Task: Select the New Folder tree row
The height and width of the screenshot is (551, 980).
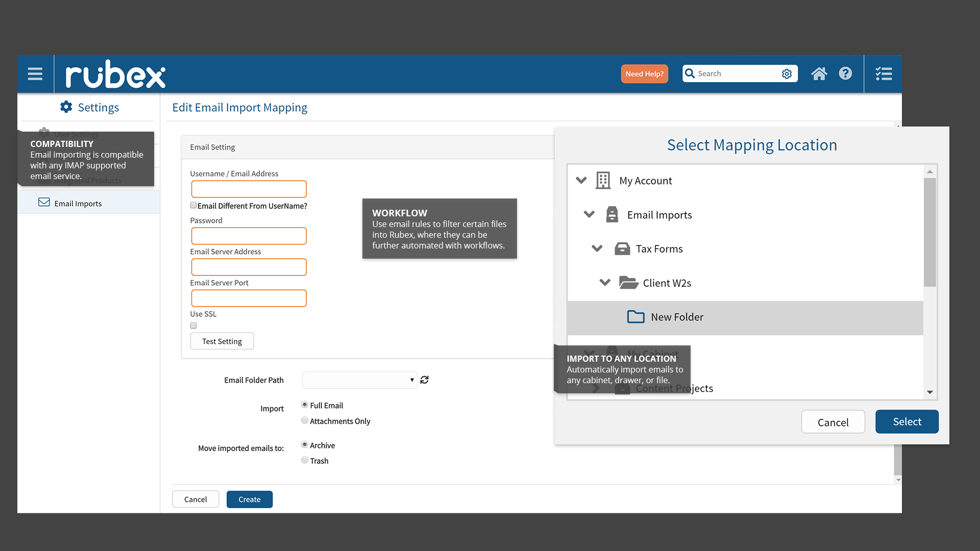Action: tap(745, 317)
